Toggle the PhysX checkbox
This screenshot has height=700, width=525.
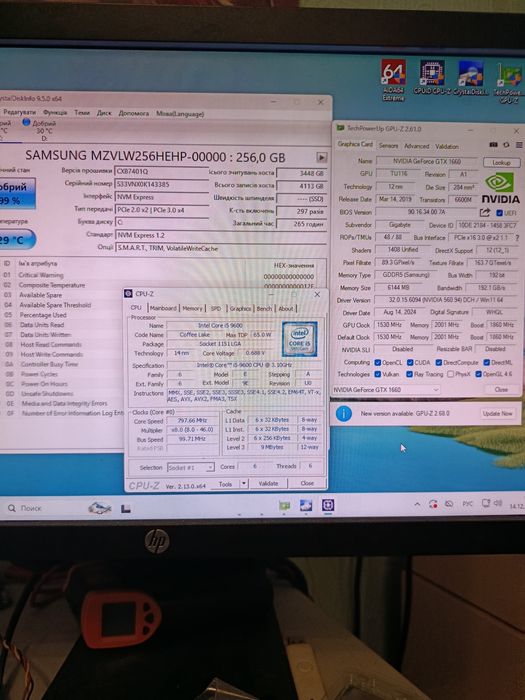pos(450,374)
